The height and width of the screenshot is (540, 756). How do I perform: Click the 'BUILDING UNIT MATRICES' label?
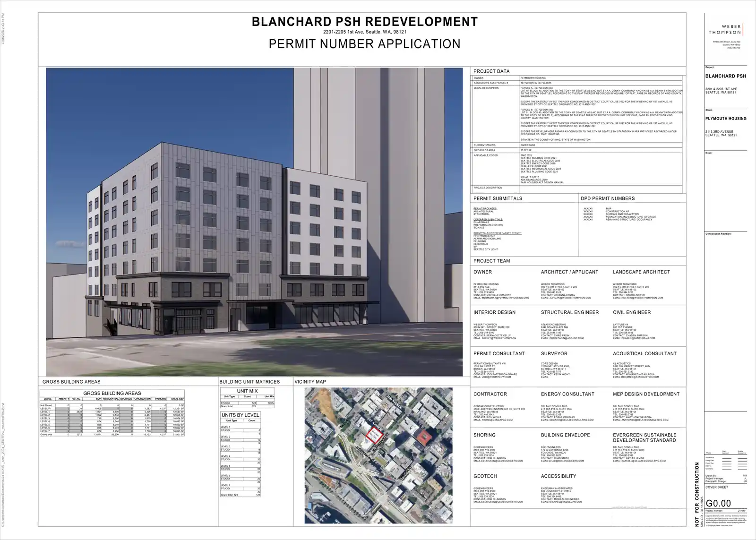click(x=249, y=382)
